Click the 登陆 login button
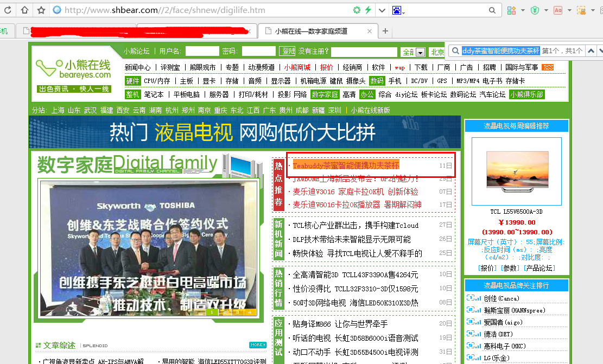The image size is (603, 364). pos(288,51)
